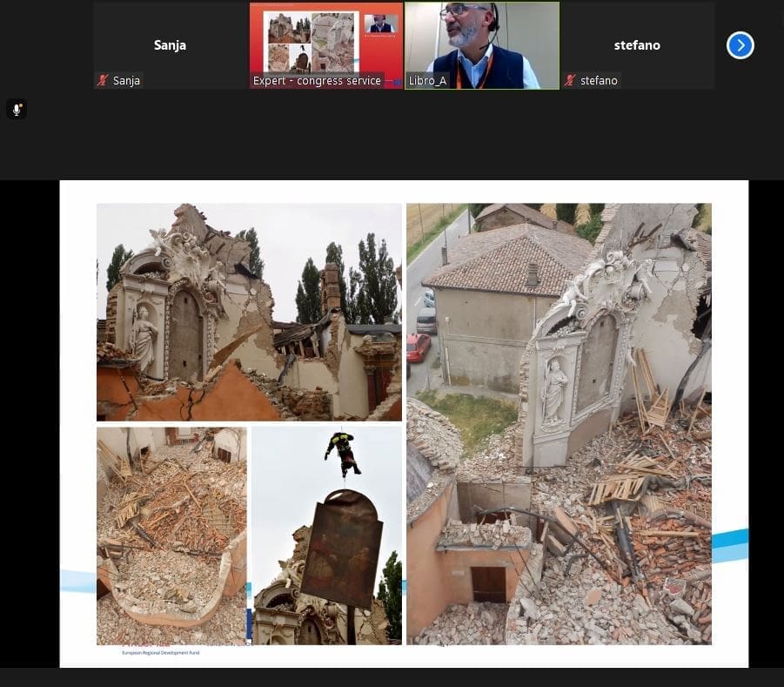Click the bottom-left rubble interior photo
Screen dimensions: 784x687
[x=171, y=535]
